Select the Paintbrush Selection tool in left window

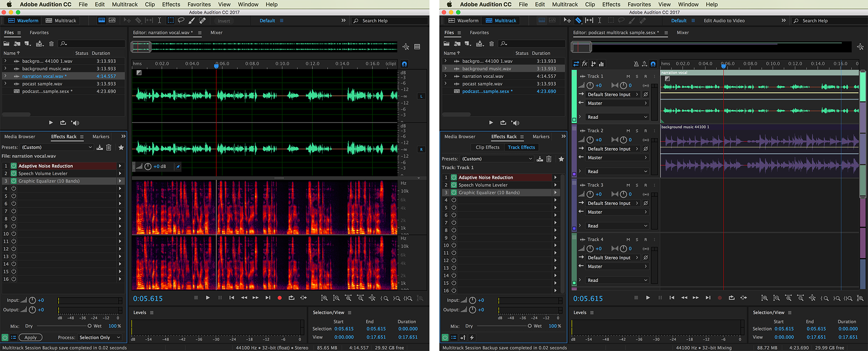click(192, 20)
